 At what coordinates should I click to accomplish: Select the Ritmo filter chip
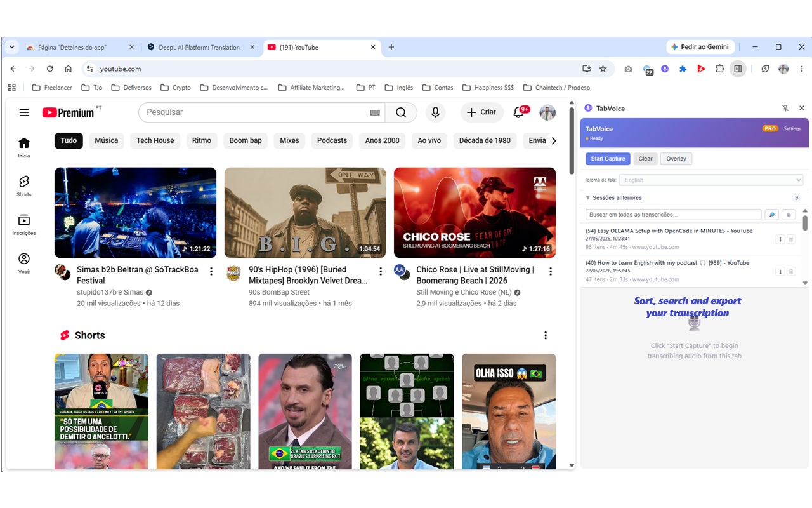pyautogui.click(x=202, y=140)
